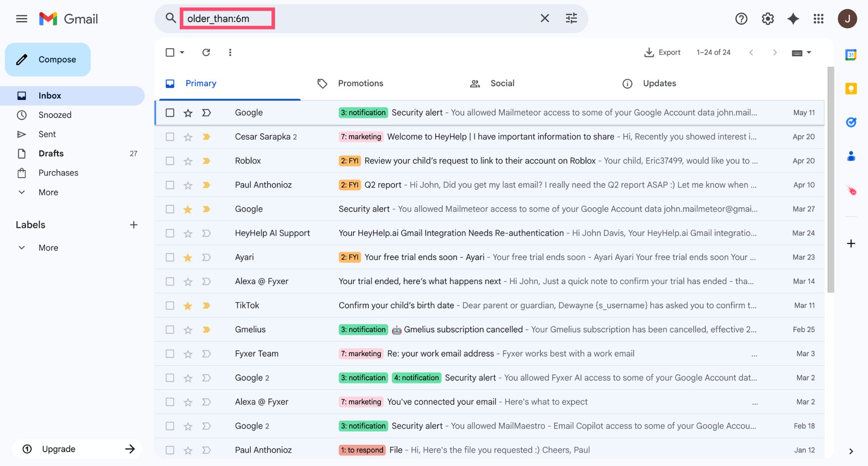Select the Fyxer Team email checkbox

tap(170, 354)
